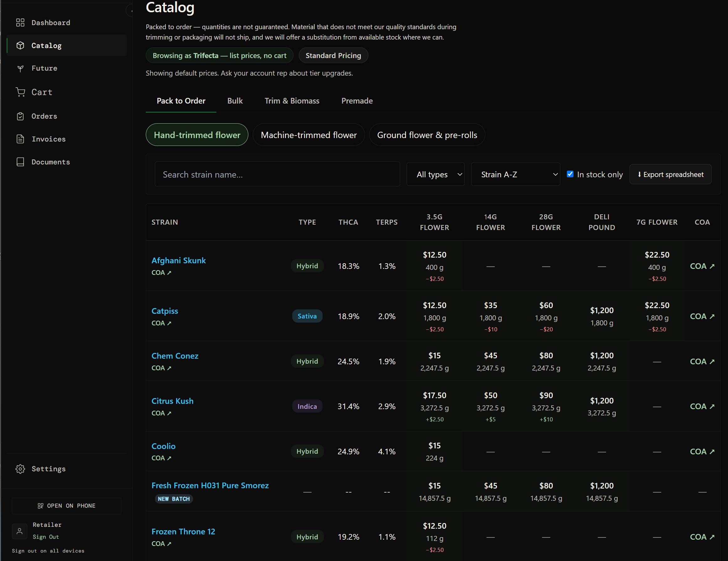Screen dimensions: 728x561
Task: Click the Standard Pricing badge
Action: coord(333,55)
